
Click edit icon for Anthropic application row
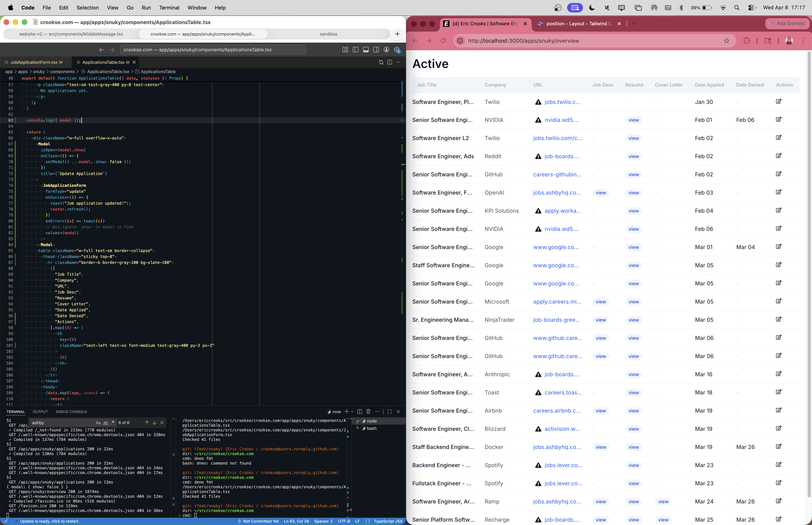pyautogui.click(x=779, y=374)
